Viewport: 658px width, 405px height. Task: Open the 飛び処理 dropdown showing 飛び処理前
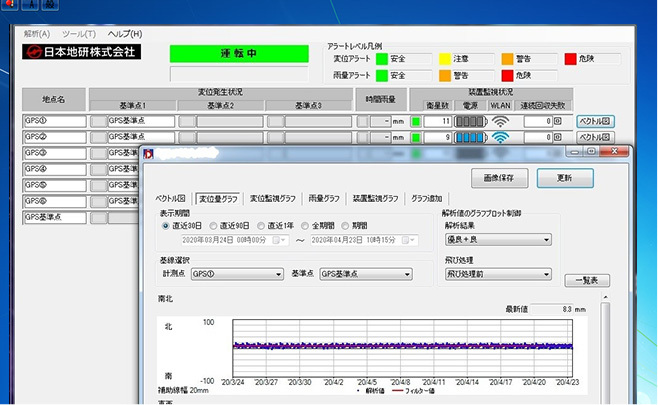[x=498, y=274]
